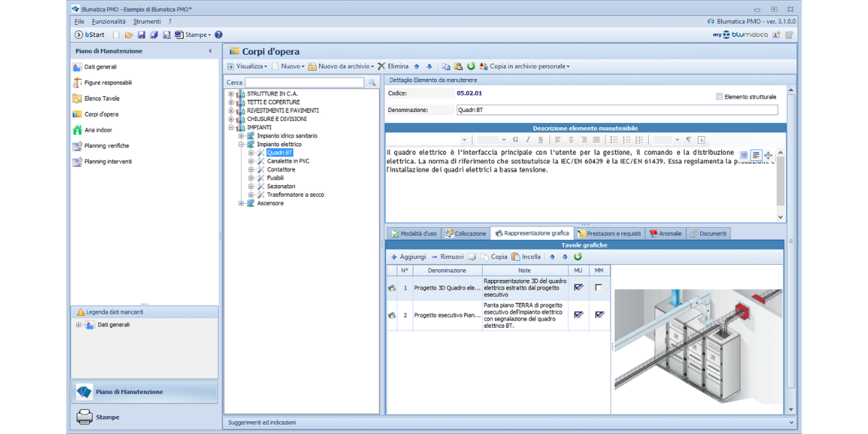868x434 pixels.
Task: Click the open folder icon in main toolbar
Action: pyautogui.click(x=129, y=35)
